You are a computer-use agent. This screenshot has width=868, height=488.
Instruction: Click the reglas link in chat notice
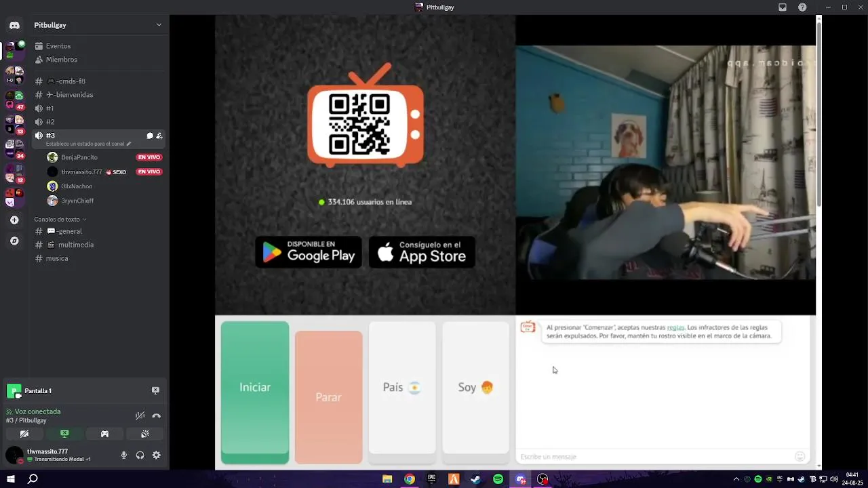point(675,327)
